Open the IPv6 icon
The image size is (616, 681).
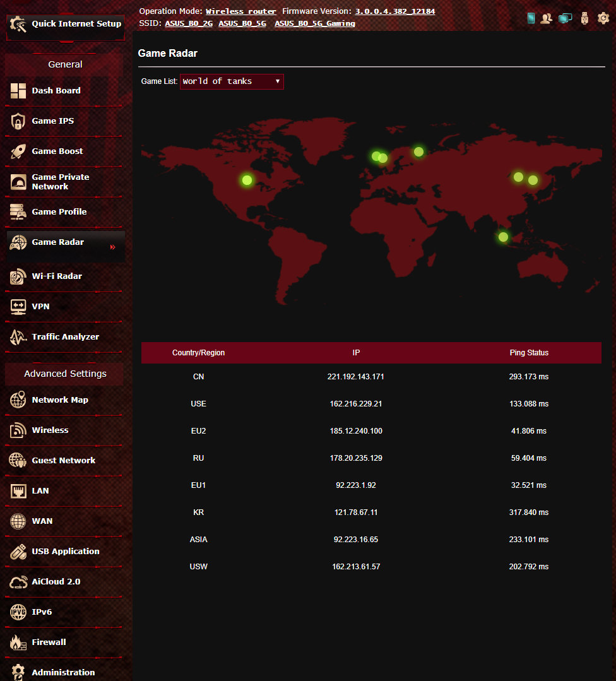click(x=18, y=612)
